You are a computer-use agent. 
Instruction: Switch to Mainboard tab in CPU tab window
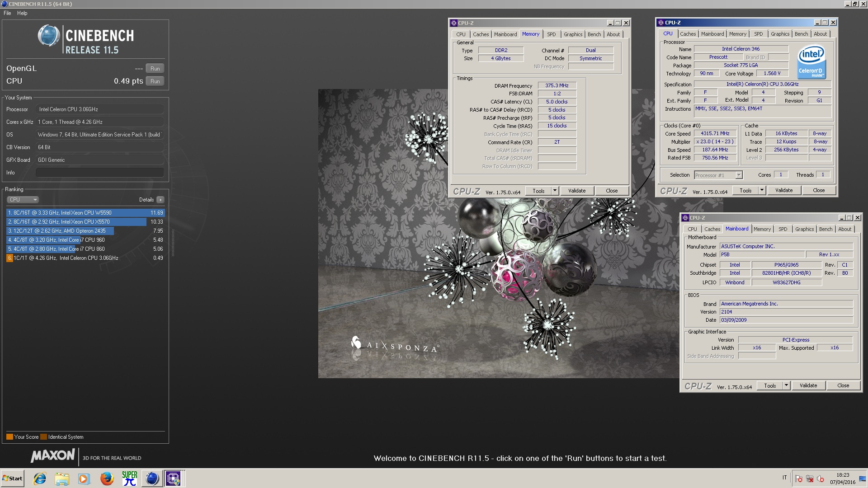click(x=712, y=34)
